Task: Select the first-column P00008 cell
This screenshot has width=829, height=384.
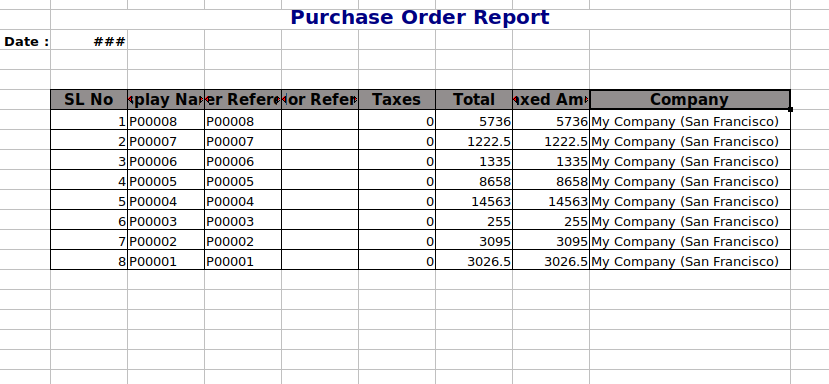Action: coord(166,122)
